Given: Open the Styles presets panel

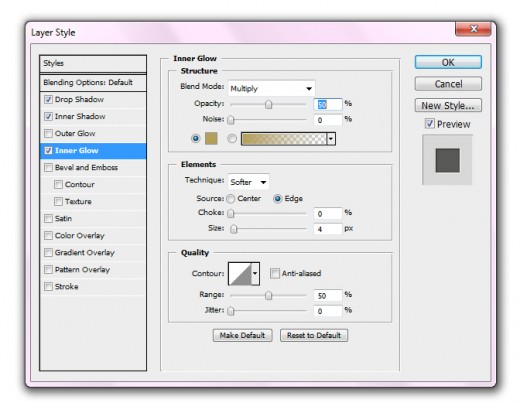Looking at the screenshot, I should [x=93, y=63].
